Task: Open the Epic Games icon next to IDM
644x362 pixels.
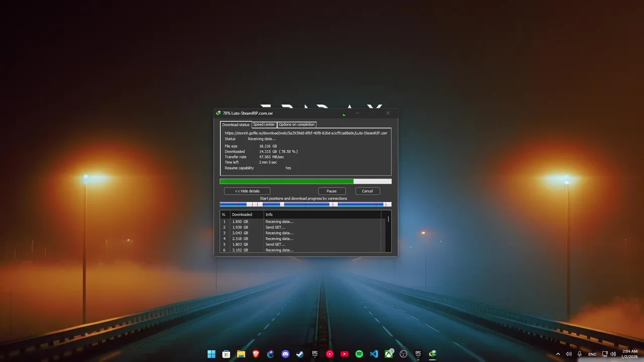Action: 418,354
